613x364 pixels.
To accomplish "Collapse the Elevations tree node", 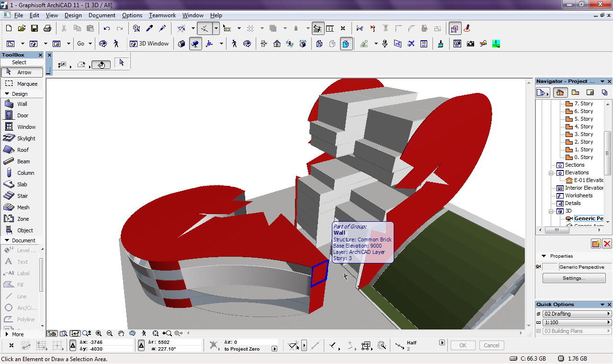I will point(551,173).
